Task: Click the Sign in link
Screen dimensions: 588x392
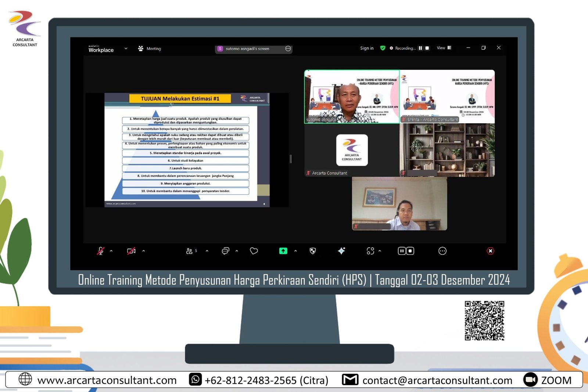Action: pyautogui.click(x=366, y=48)
